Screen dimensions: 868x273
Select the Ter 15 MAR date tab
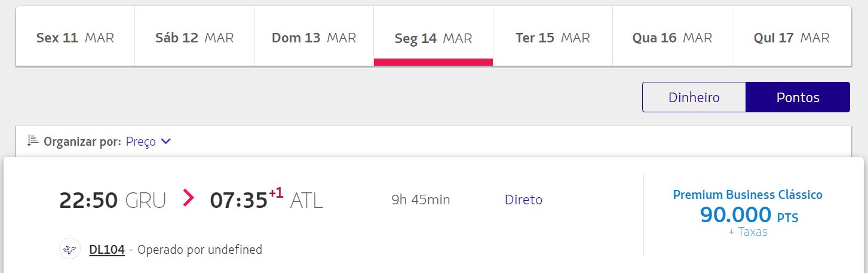point(553,36)
